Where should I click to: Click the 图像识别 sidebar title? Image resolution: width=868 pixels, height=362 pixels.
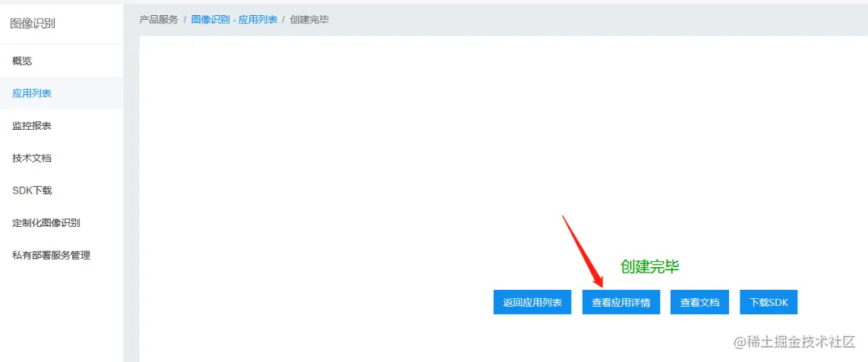(x=33, y=24)
